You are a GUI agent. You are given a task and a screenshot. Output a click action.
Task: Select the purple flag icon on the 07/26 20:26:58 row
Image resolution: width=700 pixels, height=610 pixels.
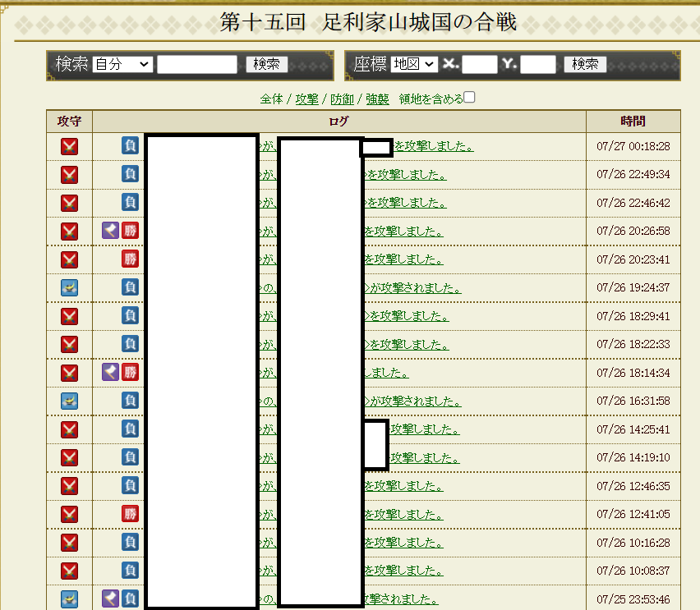click(x=109, y=231)
